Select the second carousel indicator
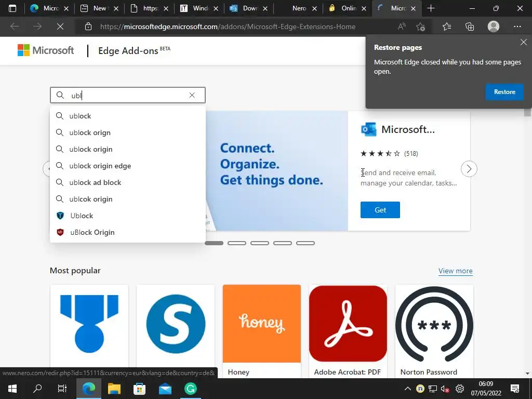 237,243
